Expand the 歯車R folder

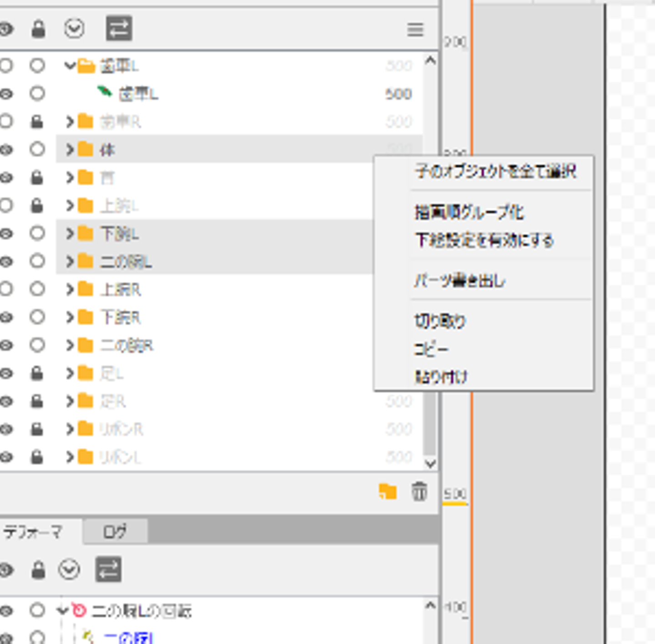70,121
